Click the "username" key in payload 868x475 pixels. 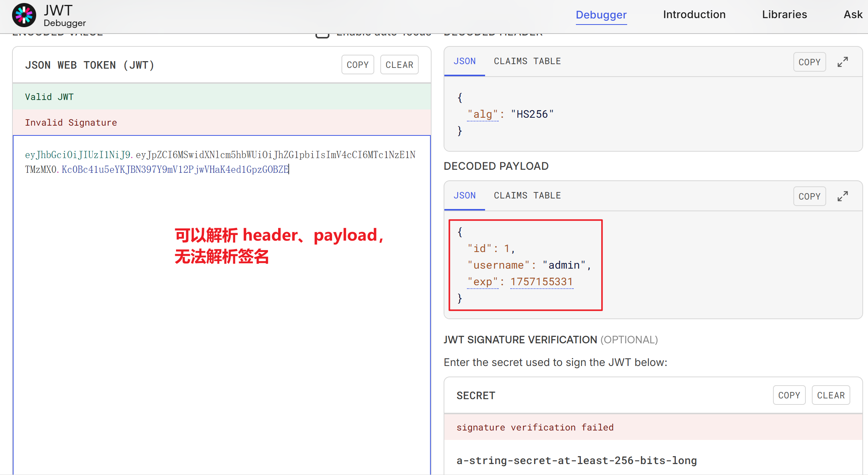[x=499, y=265]
